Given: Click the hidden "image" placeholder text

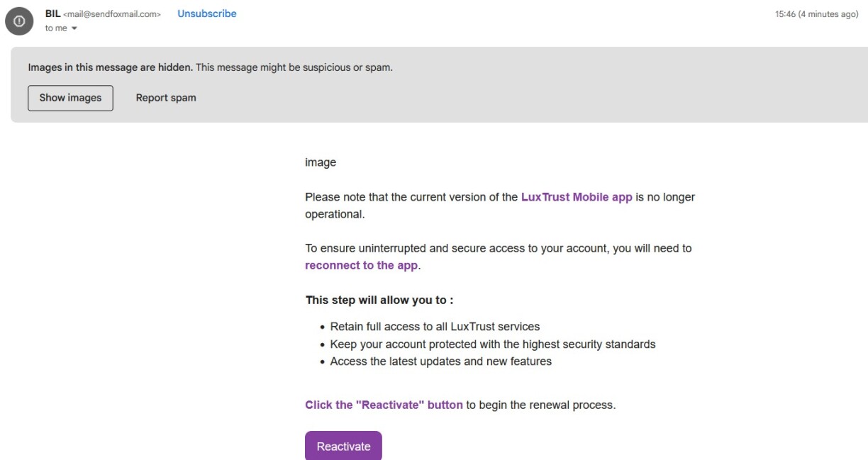Looking at the screenshot, I should (321, 162).
